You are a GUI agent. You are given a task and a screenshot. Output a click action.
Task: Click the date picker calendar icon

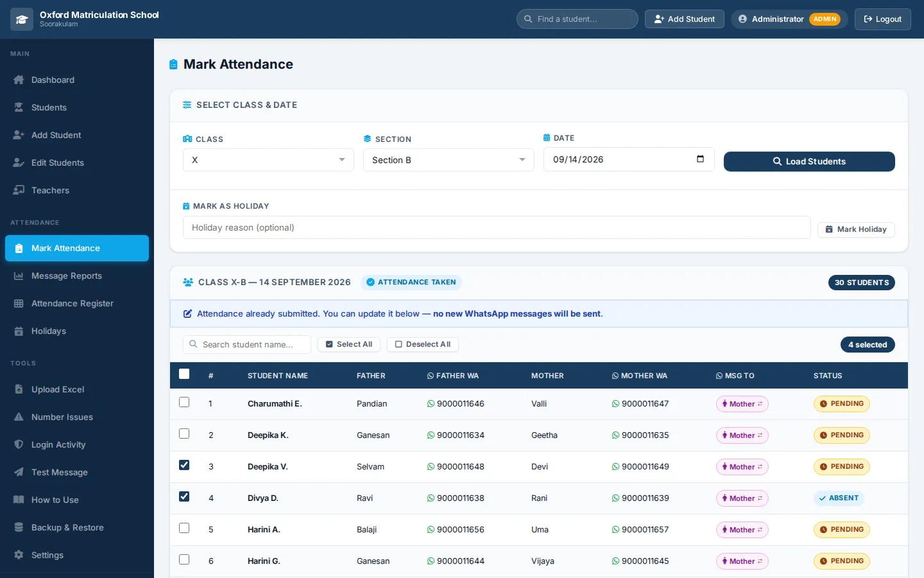click(700, 159)
